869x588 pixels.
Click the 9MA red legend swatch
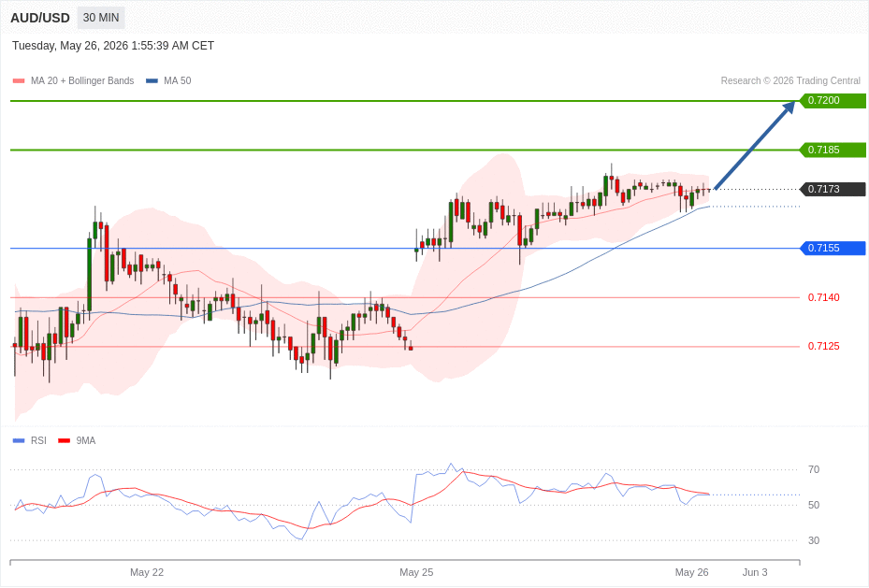pos(64,440)
